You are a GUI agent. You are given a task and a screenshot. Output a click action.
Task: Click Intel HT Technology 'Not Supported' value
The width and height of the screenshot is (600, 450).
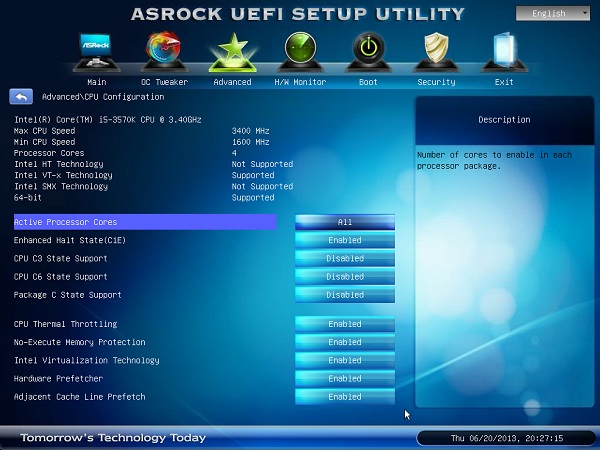pos(262,164)
